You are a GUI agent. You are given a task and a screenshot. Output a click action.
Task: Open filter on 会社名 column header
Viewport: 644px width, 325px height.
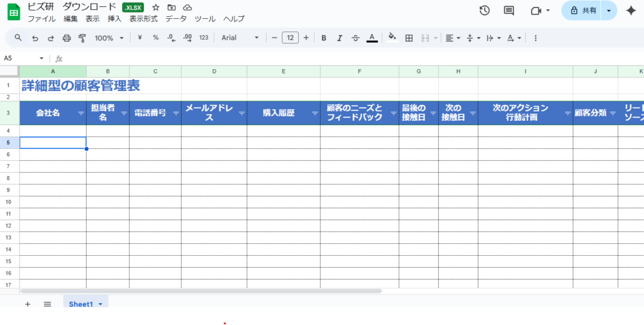click(x=81, y=114)
